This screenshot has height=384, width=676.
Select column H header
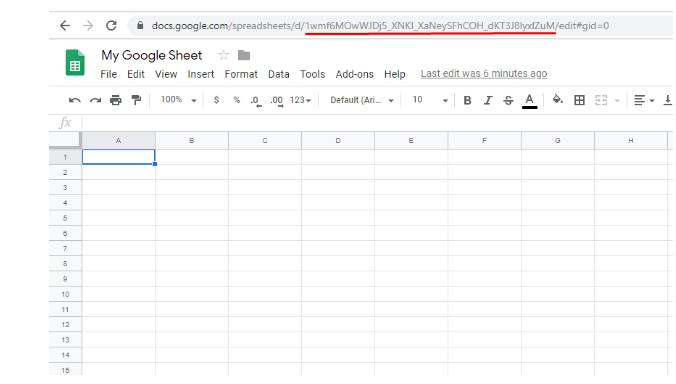pyautogui.click(x=631, y=141)
